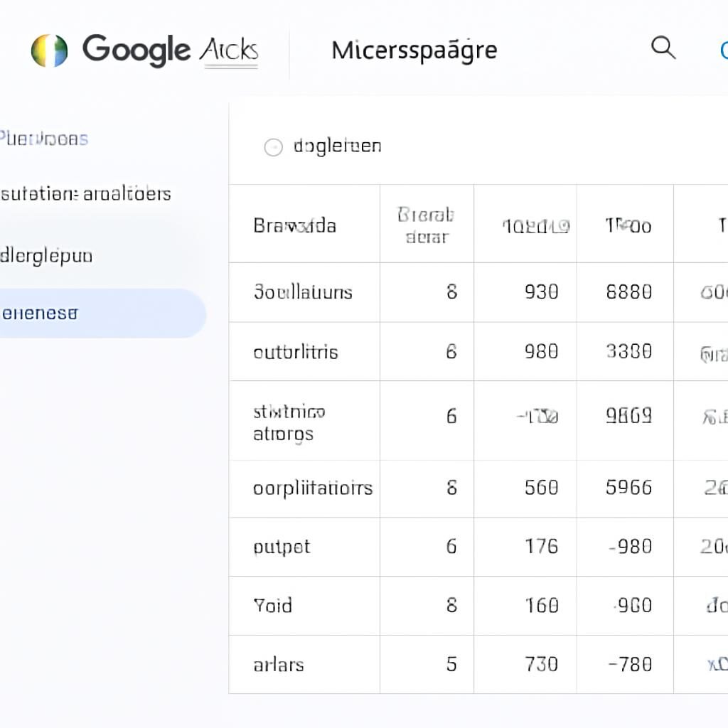Image resolution: width=728 pixels, height=728 pixels.
Task: Click the value 930 in 3oeıllaiuns row
Action: pos(541,292)
